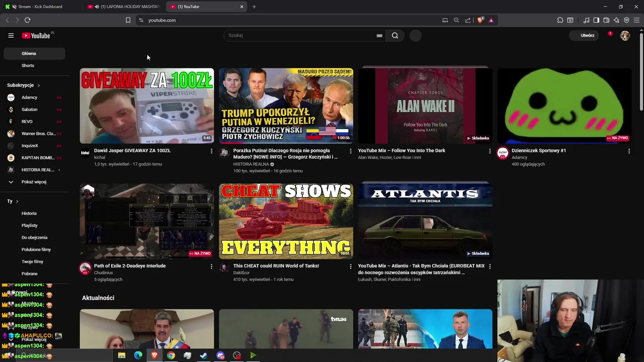Open the Adamcy subscription channel

[34, 98]
